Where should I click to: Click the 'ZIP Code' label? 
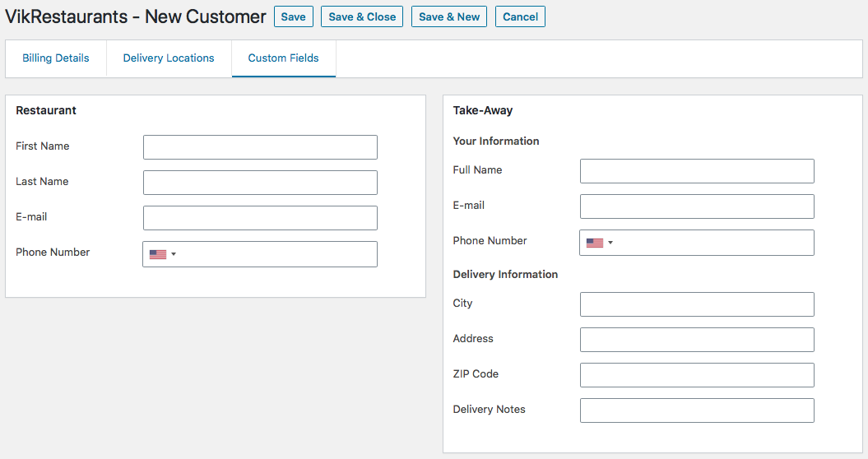click(476, 374)
